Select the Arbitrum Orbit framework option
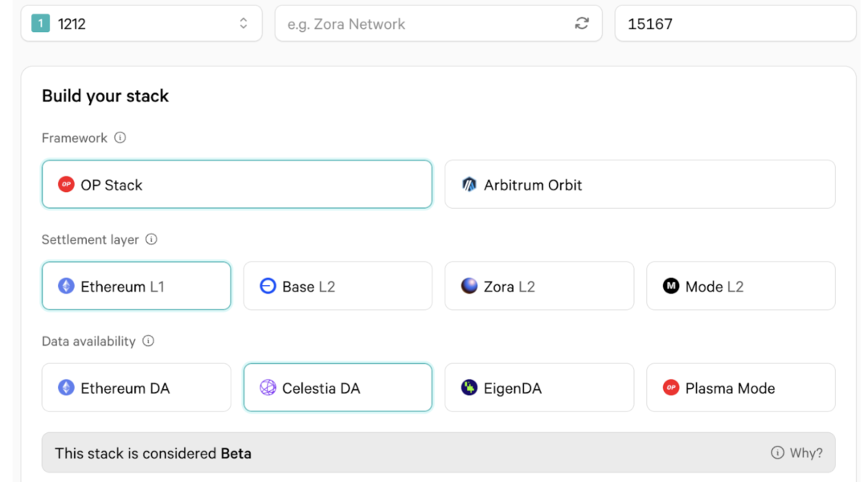Viewport: 868px width, 482px height. [x=640, y=184]
